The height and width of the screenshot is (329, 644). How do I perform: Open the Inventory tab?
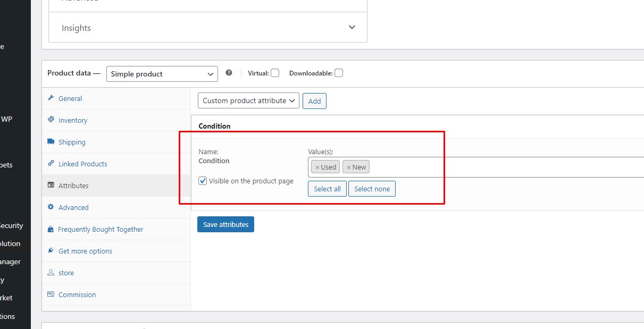[x=116, y=120]
